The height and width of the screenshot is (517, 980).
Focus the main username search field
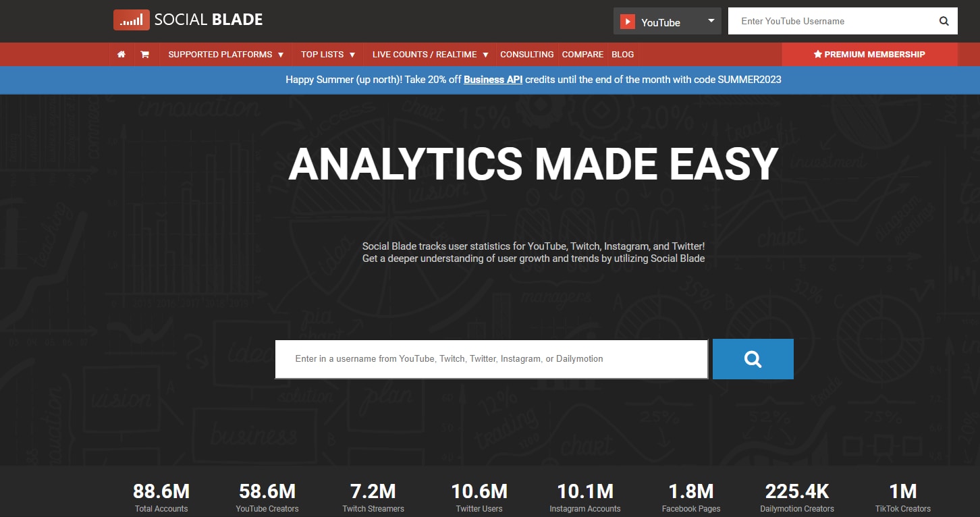pos(491,359)
